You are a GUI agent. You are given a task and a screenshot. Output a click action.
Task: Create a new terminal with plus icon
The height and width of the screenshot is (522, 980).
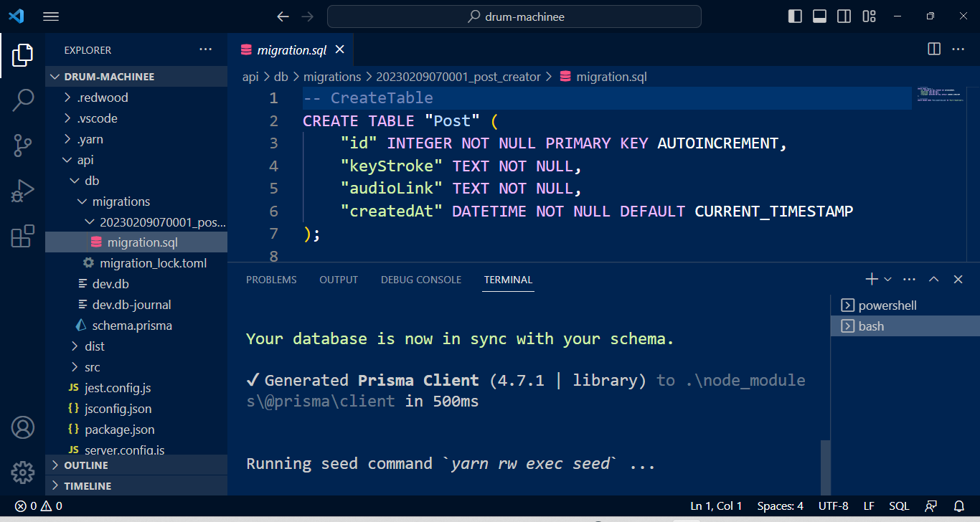871,279
